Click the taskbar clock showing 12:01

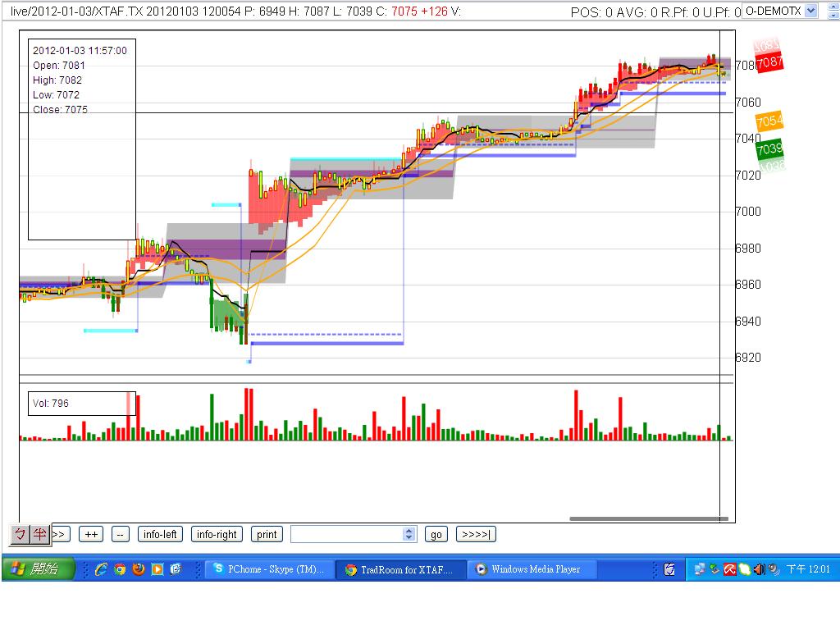[x=808, y=569]
